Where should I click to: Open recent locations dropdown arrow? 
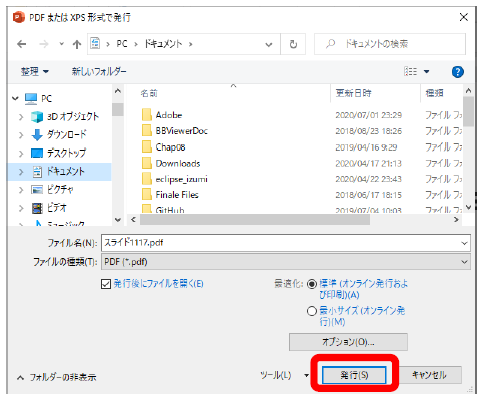click(x=61, y=44)
